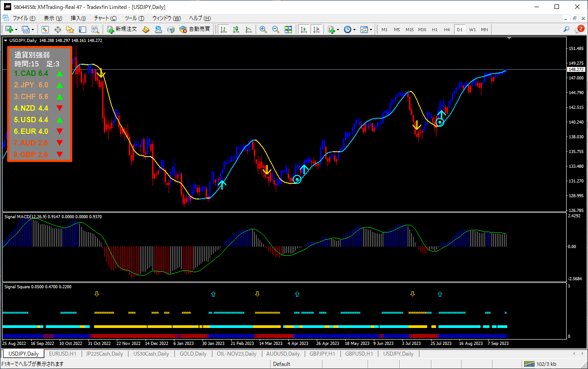Open the 表示 menu

pos(53,18)
